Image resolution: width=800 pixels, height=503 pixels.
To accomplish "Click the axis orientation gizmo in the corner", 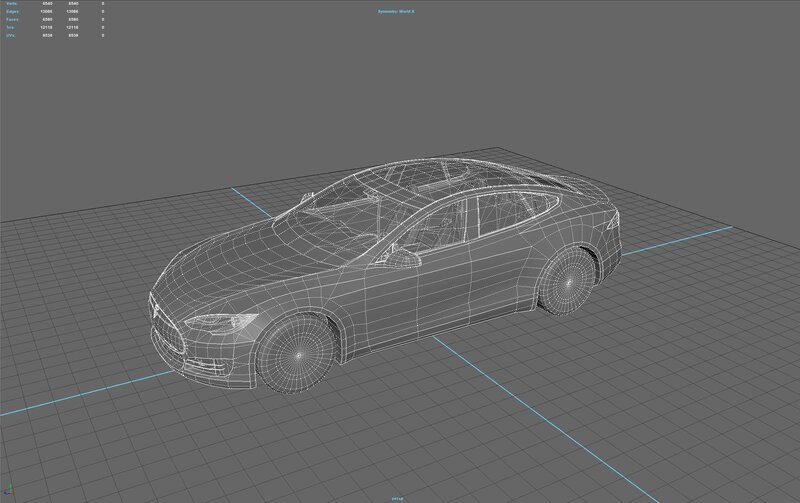I will pos(8,495).
